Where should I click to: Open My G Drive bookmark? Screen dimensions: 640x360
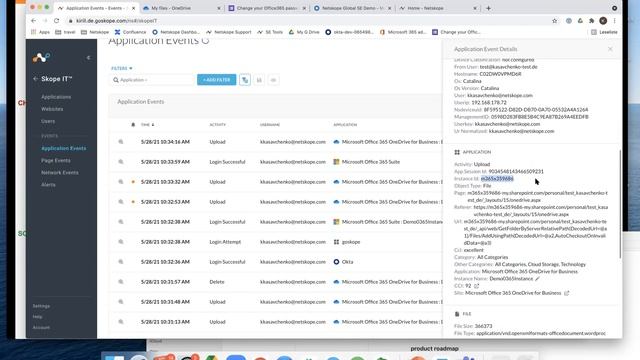click(304, 32)
